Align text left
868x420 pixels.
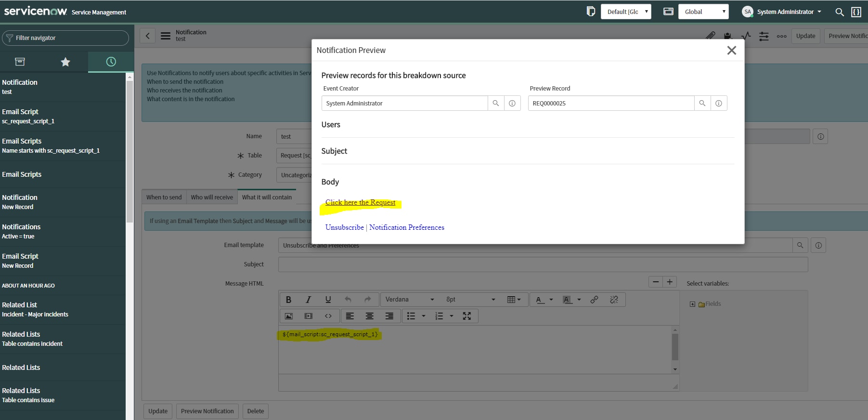point(350,316)
